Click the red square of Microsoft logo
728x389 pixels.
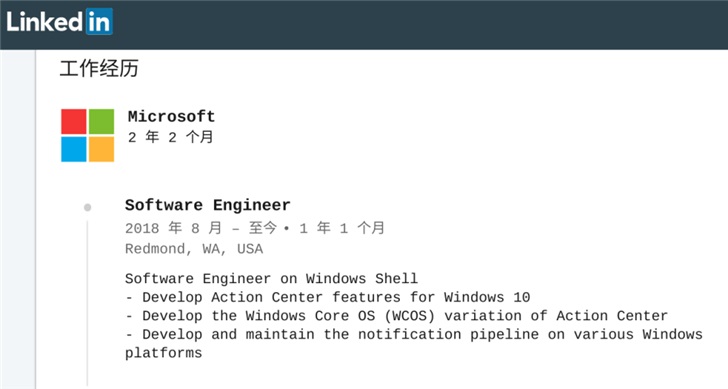pos(73,121)
